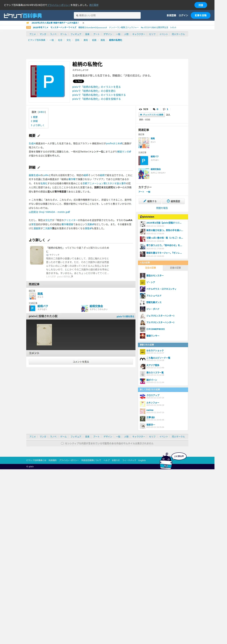This screenshot has height=644, width=227.
Task: Click the search magnifier icon
Action: point(77,16)
